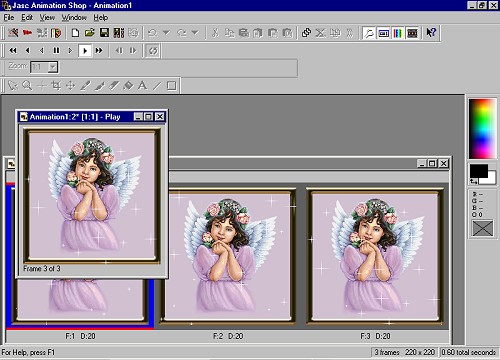Click the "F:2 D:20" frame label
The height and width of the screenshot is (360, 500).
tap(228, 336)
